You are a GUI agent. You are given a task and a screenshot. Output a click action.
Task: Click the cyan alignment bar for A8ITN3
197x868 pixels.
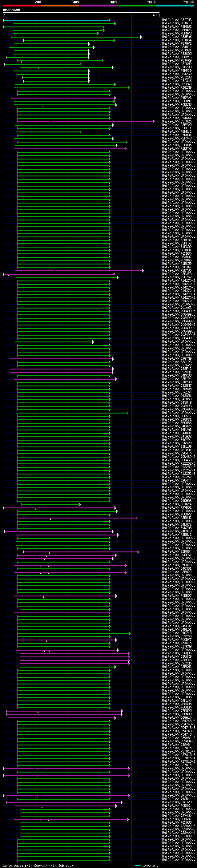coord(57,20)
